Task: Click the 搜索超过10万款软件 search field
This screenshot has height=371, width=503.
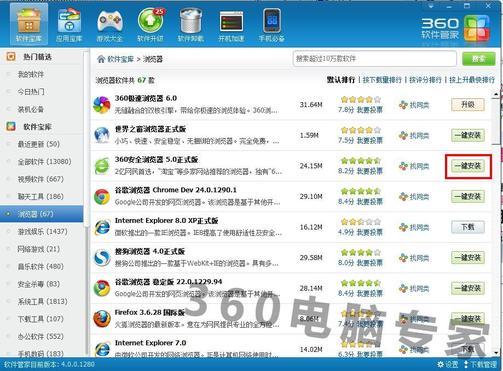Action: click(375, 59)
